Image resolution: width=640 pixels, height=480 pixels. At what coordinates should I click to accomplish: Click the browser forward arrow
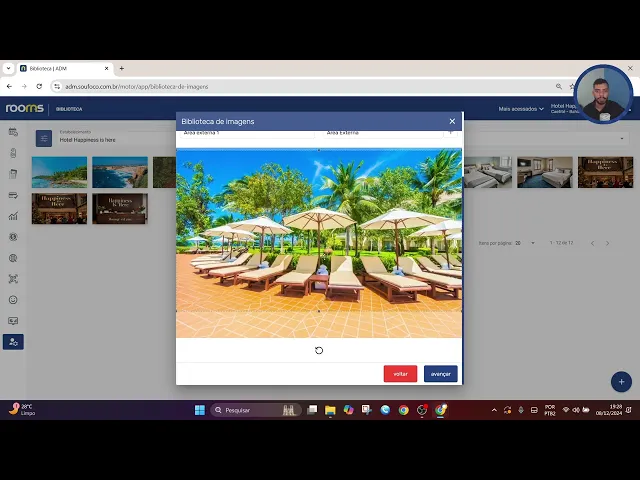click(x=24, y=87)
